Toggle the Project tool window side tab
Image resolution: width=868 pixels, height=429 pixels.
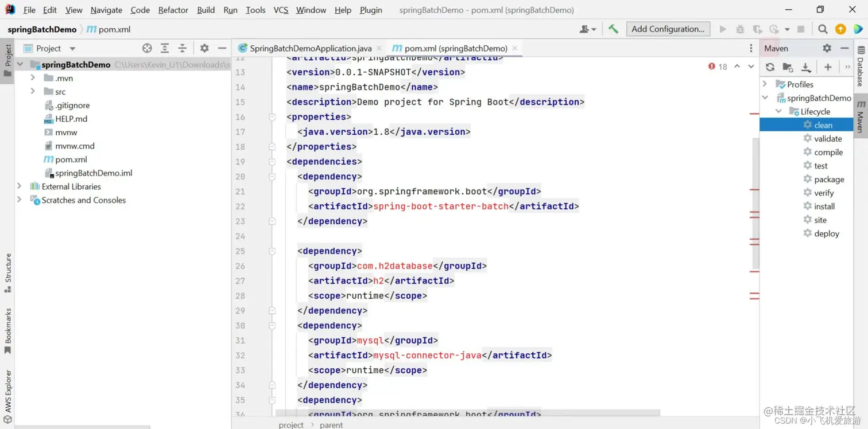click(x=7, y=60)
